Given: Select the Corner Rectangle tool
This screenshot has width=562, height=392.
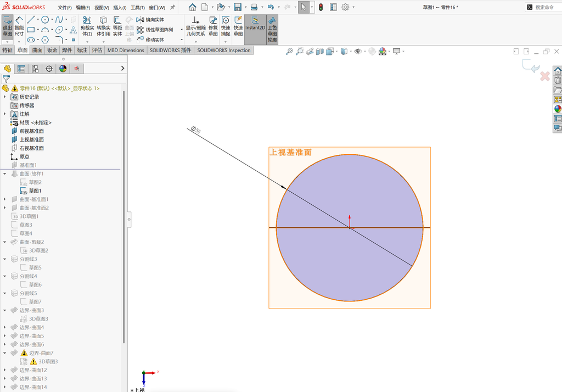Looking at the screenshot, I should (31, 30).
